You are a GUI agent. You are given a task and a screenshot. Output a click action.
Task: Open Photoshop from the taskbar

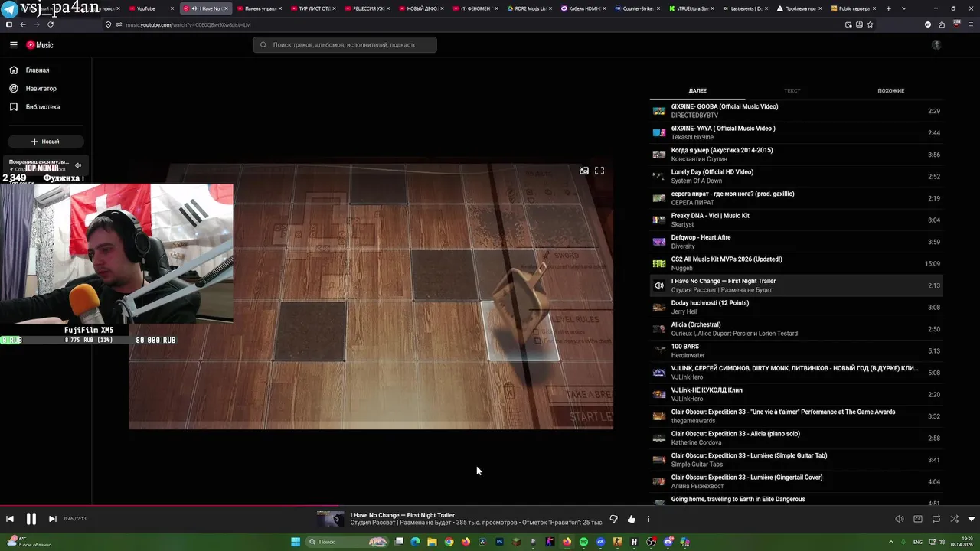[x=499, y=542]
